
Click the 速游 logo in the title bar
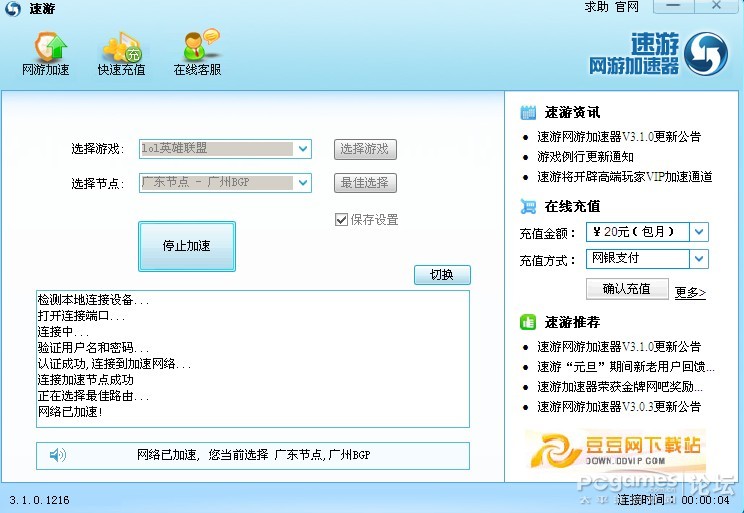pyautogui.click(x=13, y=9)
